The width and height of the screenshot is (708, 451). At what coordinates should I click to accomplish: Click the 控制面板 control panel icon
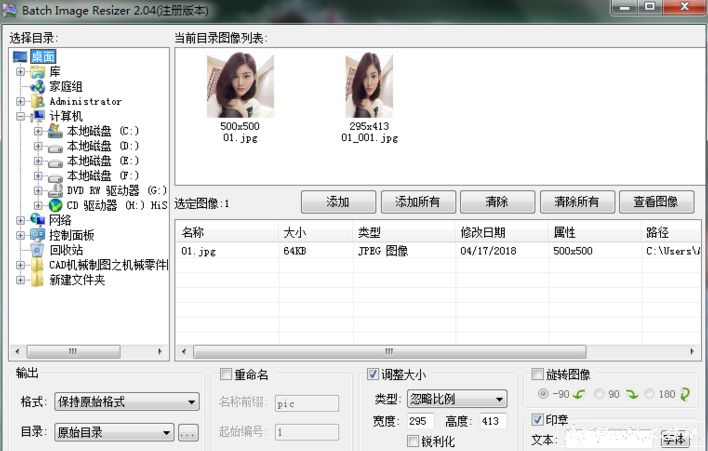(x=38, y=235)
